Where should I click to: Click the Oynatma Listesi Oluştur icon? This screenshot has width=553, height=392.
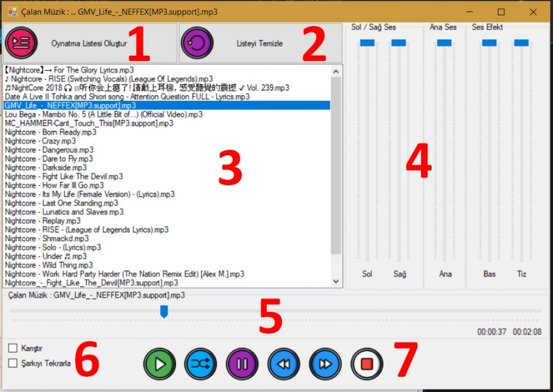click(21, 43)
